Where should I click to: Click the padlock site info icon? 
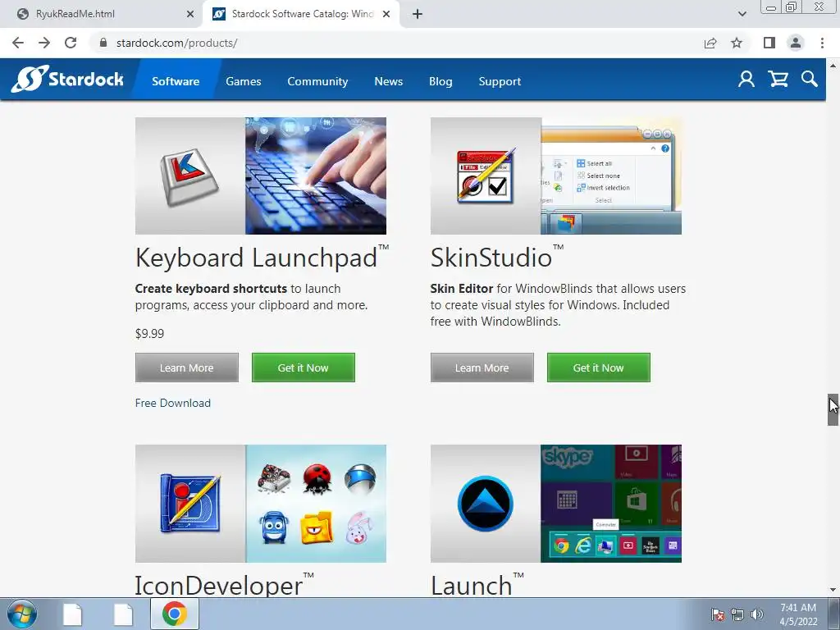(103, 43)
